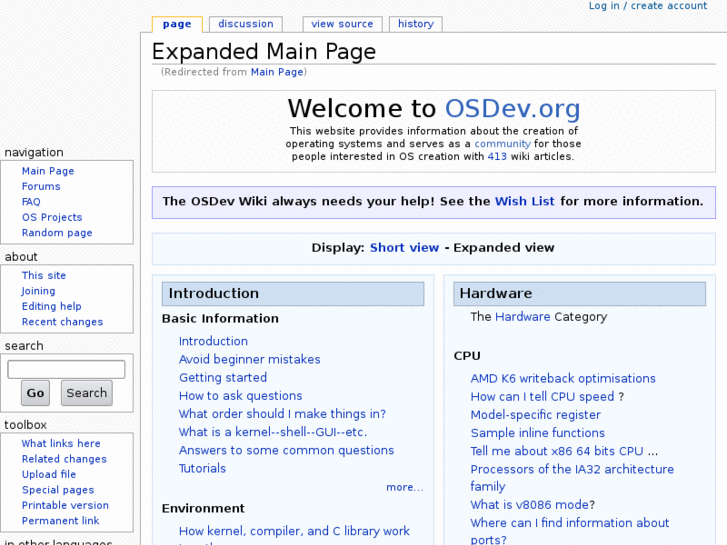Open Editing help link
This screenshot has width=727, height=545.
(x=51, y=306)
